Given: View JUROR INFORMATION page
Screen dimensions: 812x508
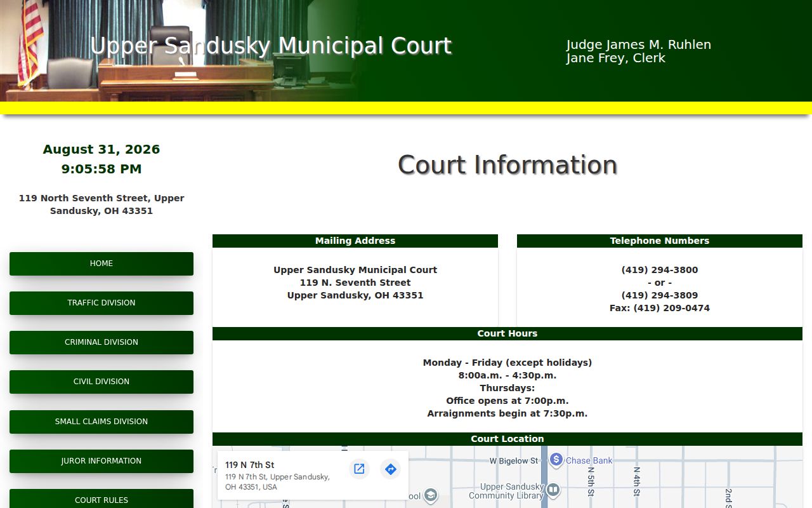Looking at the screenshot, I should click(x=101, y=461).
